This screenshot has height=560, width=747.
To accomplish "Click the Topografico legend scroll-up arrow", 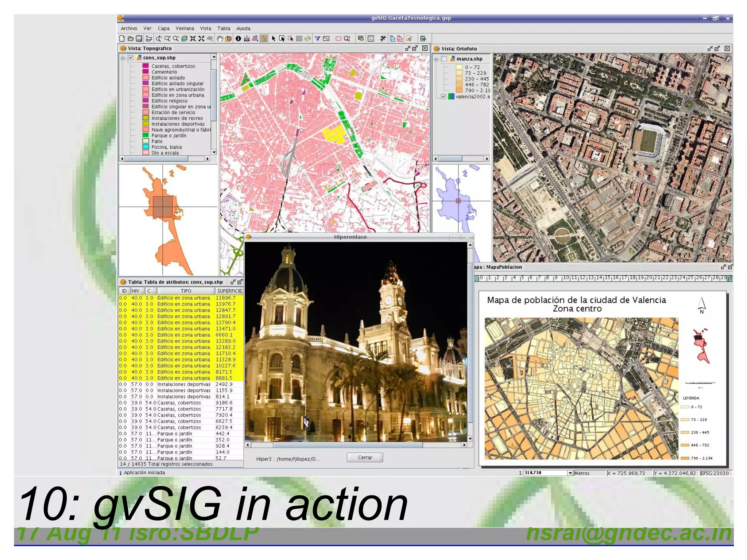I will (214, 57).
